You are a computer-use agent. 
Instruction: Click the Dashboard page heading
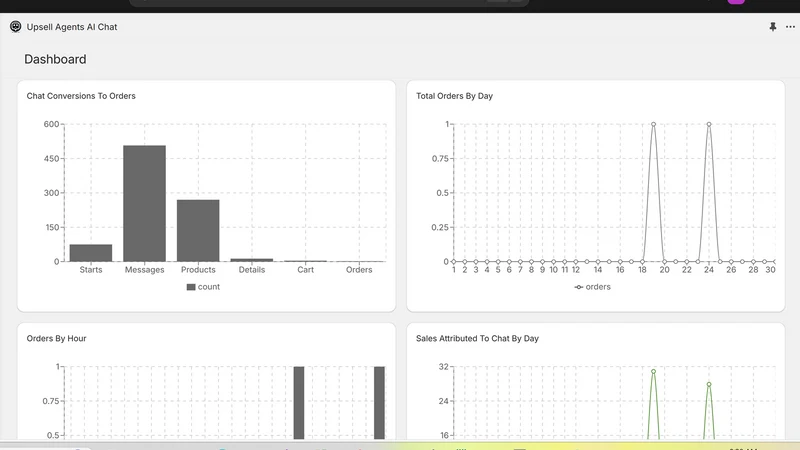coord(55,59)
